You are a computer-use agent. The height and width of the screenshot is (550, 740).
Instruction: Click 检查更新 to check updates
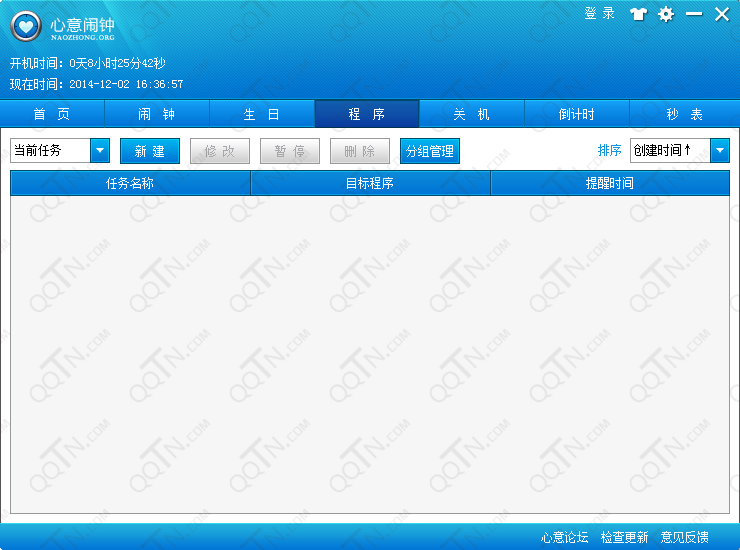pyautogui.click(x=625, y=537)
